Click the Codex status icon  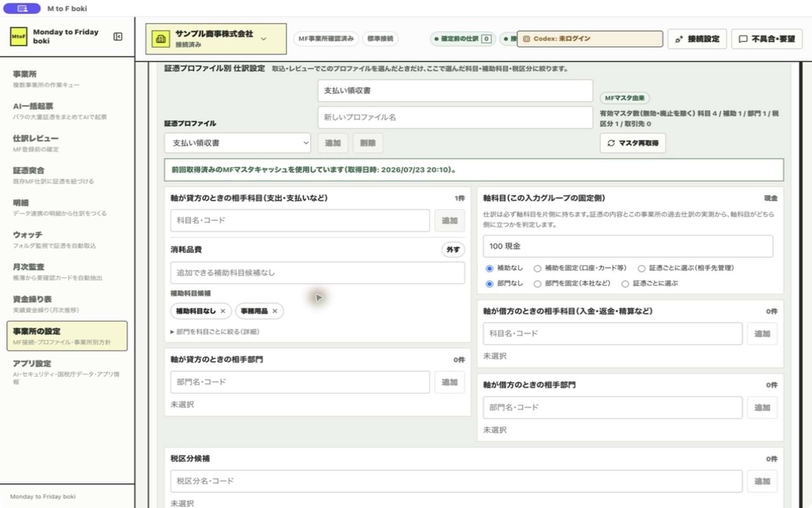[x=527, y=39]
